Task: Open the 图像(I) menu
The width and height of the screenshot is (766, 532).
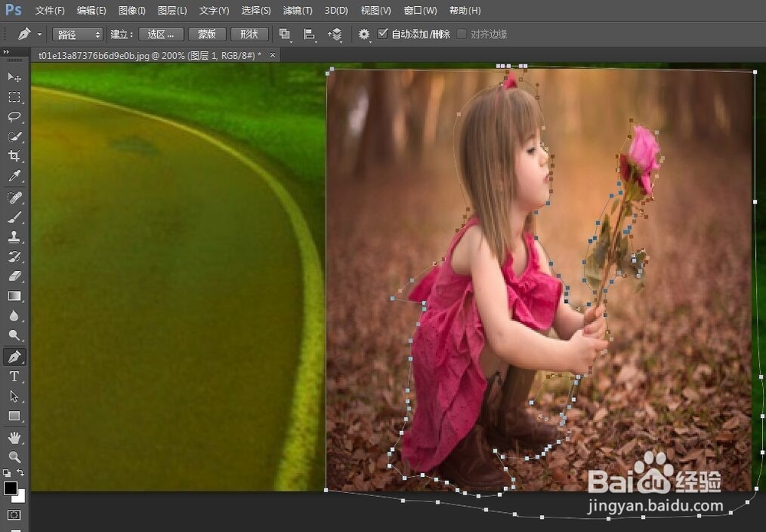Action: click(x=132, y=10)
